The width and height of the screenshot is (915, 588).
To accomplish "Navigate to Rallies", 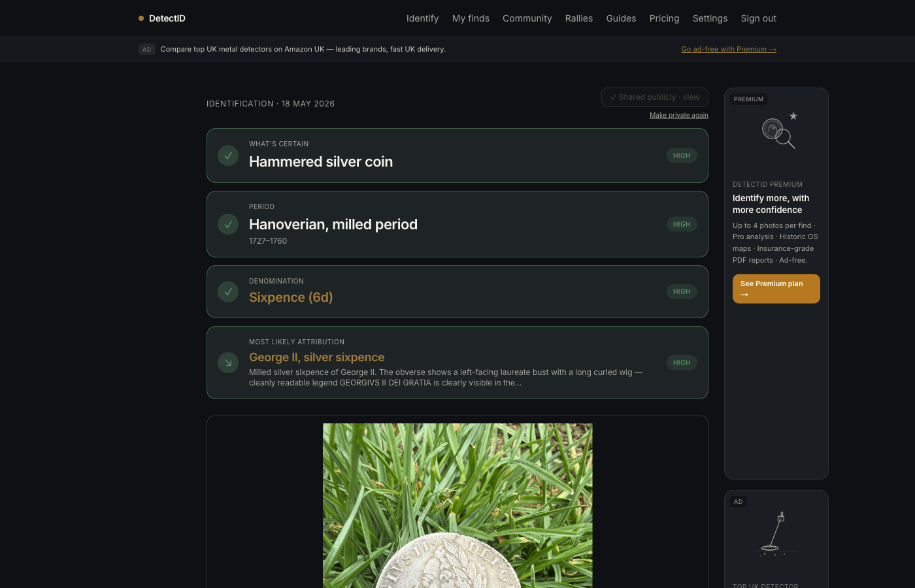I will [579, 18].
